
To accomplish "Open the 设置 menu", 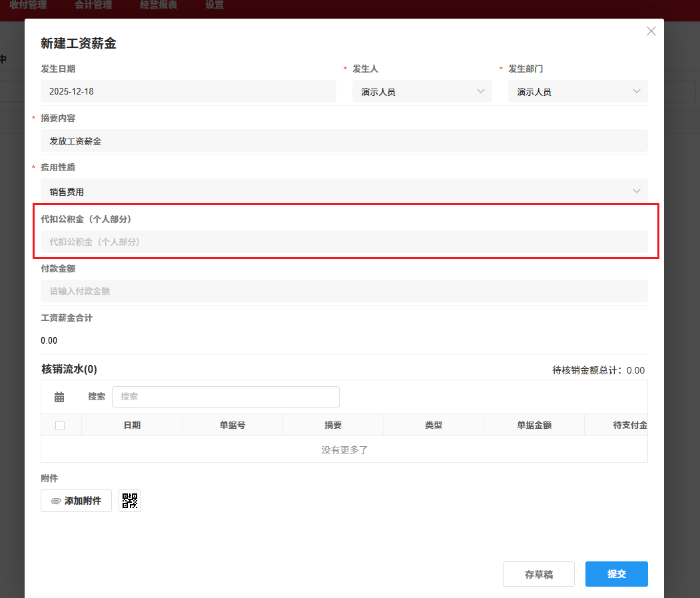I will pyautogui.click(x=214, y=5).
